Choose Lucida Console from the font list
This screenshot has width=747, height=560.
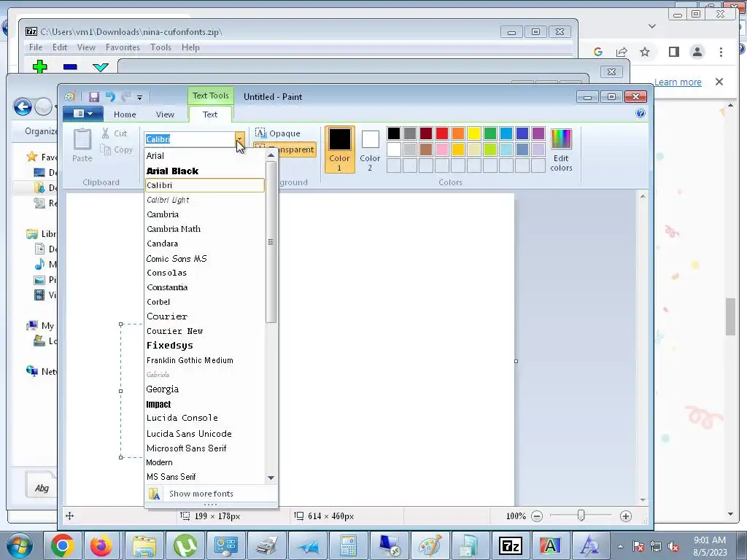pyautogui.click(x=205, y=418)
